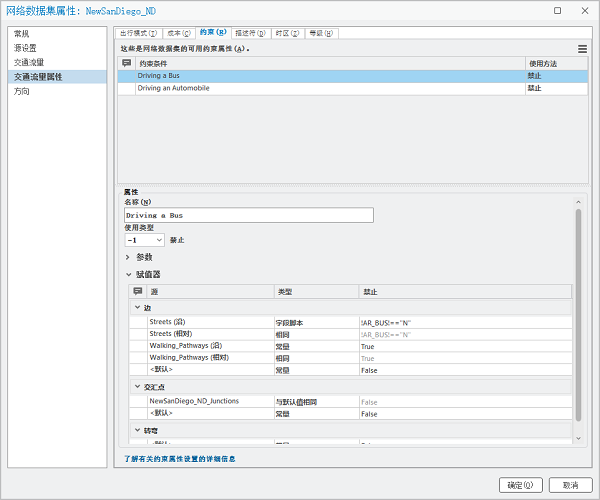This screenshot has width=600, height=500.
Task: Switch to the 出行模式 tab
Action: pyautogui.click(x=139, y=33)
